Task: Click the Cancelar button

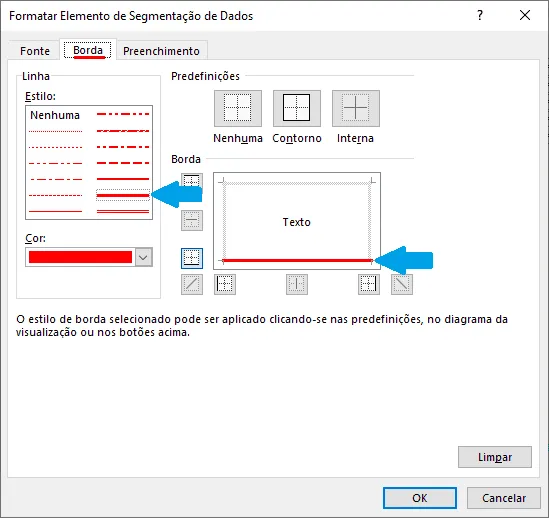Action: point(504,498)
